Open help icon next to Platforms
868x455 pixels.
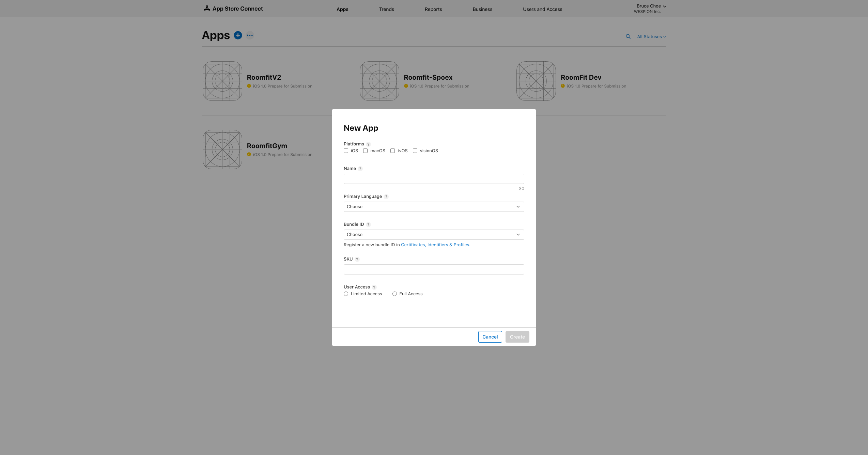point(368,144)
